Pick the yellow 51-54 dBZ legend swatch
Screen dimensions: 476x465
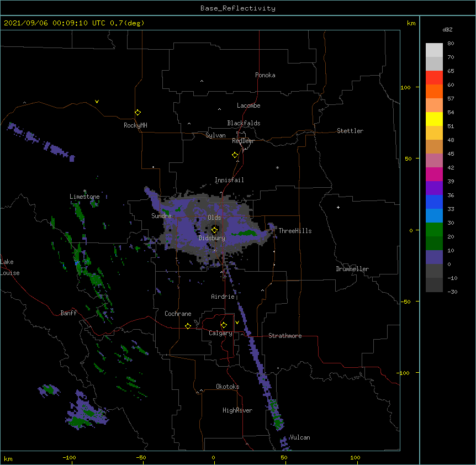(x=434, y=119)
